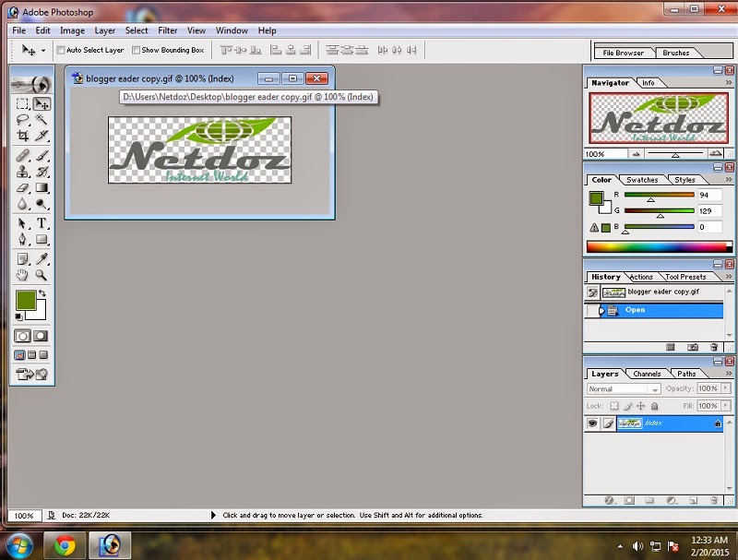The image size is (738, 560).
Task: Select the Path Selection tool
Action: coord(22,223)
